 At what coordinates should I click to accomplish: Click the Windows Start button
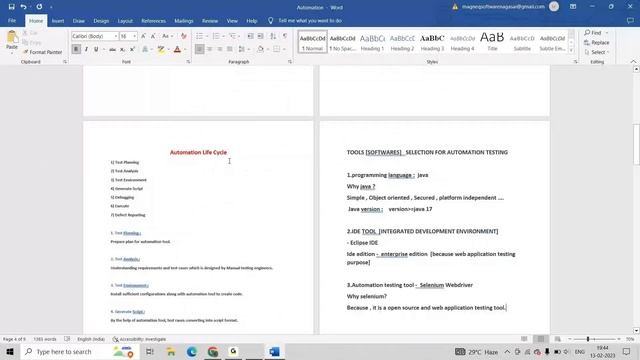[10, 351]
